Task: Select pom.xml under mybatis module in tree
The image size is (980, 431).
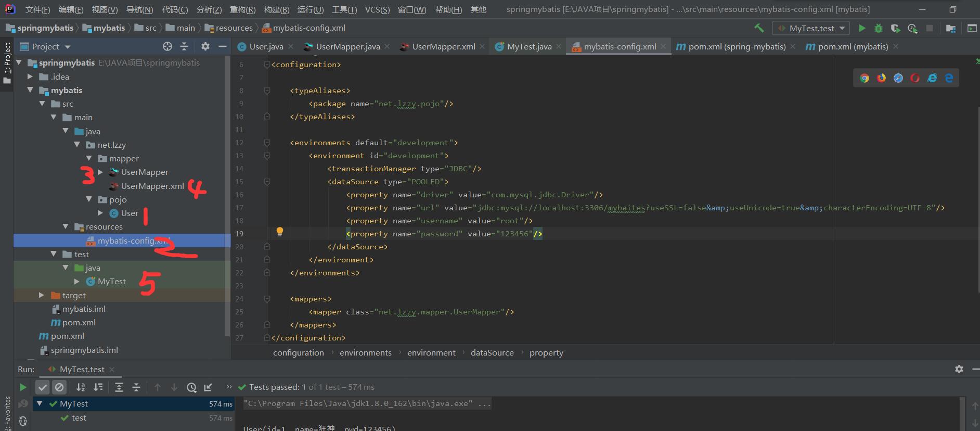Action: (x=79, y=322)
